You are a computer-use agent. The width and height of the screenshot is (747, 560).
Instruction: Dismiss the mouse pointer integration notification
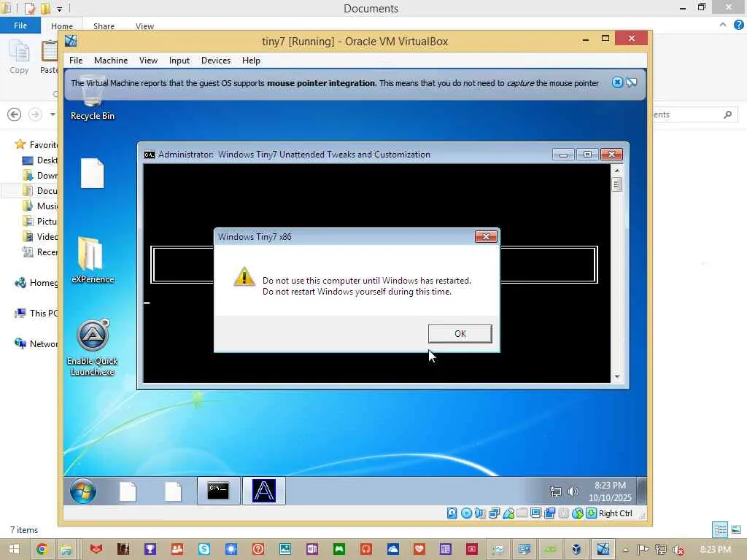617,82
